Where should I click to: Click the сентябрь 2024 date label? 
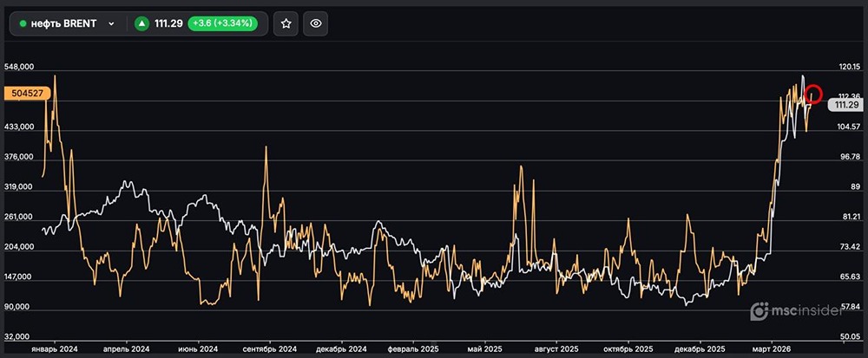pos(270,348)
